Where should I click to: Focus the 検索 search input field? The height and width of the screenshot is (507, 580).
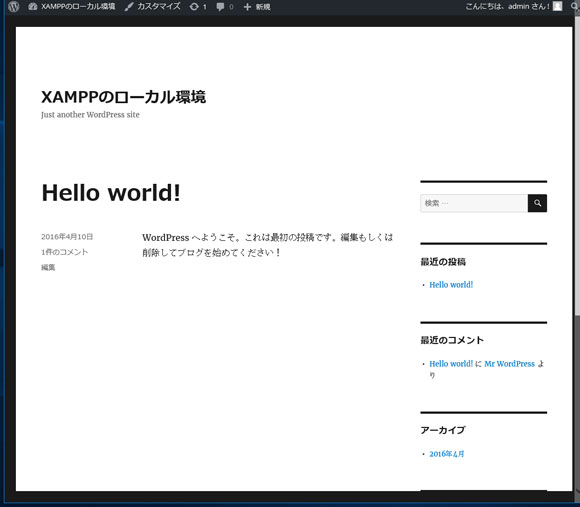click(474, 203)
